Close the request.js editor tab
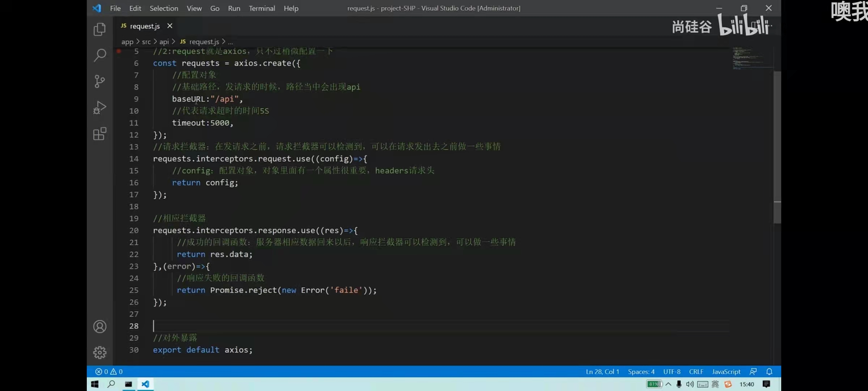Image resolution: width=868 pixels, height=391 pixels. (170, 26)
